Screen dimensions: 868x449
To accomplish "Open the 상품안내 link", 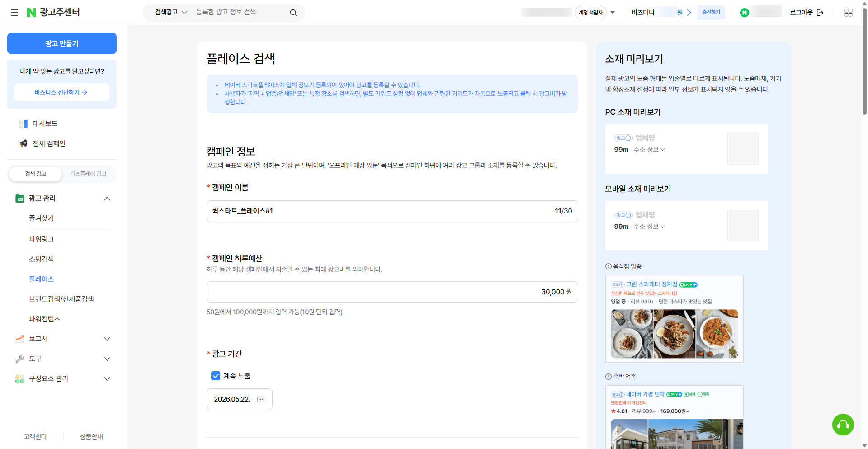I will coord(91,436).
